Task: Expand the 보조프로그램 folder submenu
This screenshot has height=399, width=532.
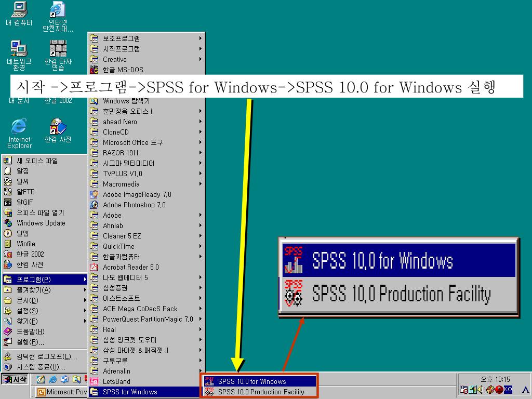Action: [x=147, y=38]
